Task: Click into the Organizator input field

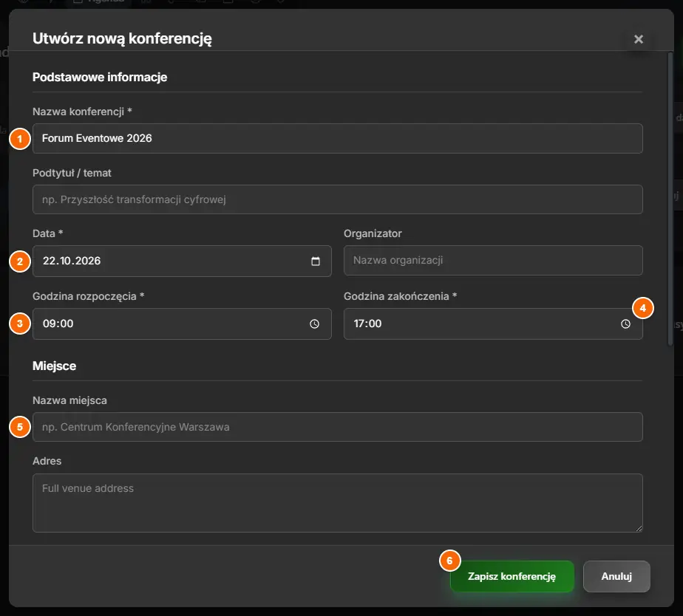Action: 493,260
